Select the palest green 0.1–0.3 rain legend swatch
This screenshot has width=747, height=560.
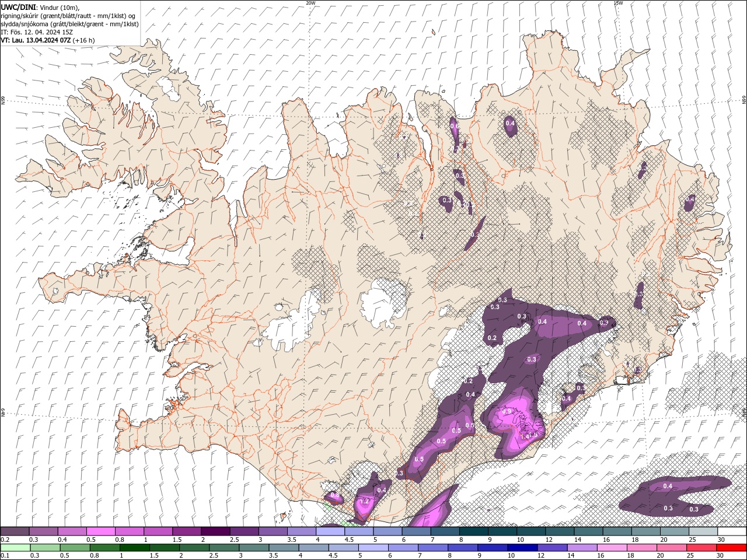click(x=15, y=548)
